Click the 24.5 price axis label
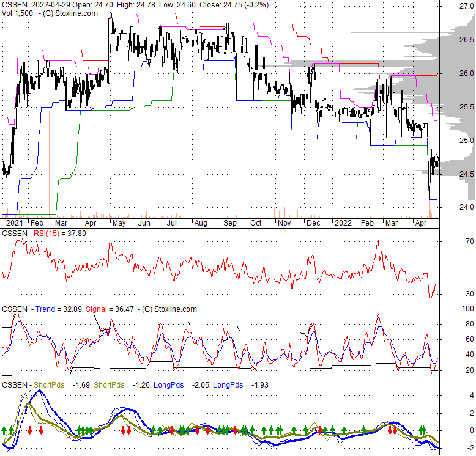 pyautogui.click(x=466, y=174)
